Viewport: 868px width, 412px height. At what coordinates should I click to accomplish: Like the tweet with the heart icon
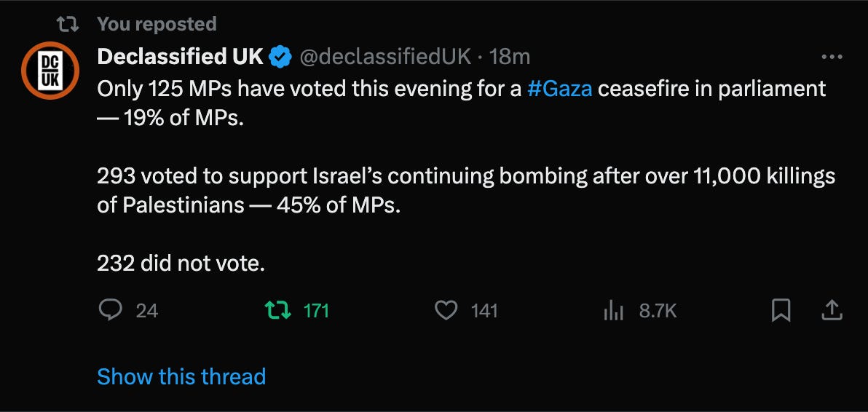[x=446, y=310]
